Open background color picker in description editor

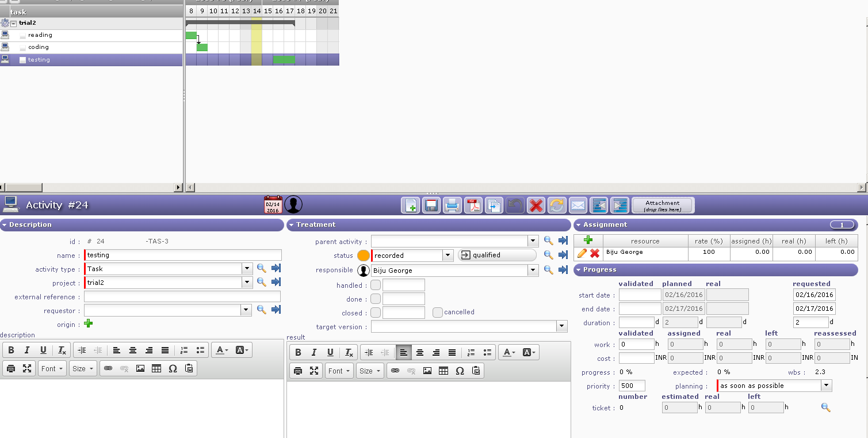[x=242, y=350]
